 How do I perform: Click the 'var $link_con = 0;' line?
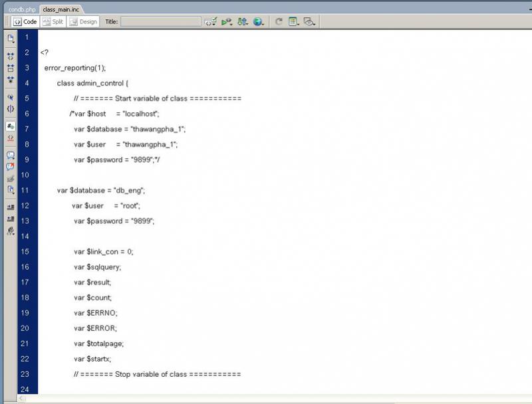coord(104,252)
